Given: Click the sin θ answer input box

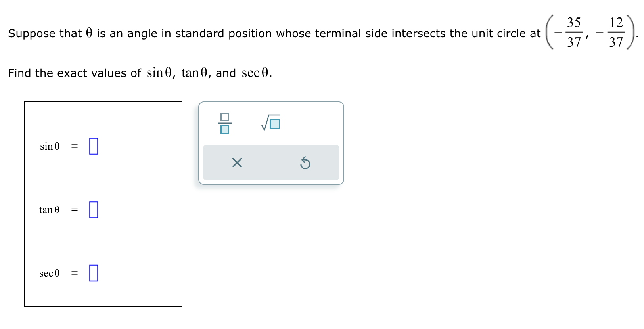Looking at the screenshot, I should (93, 146).
